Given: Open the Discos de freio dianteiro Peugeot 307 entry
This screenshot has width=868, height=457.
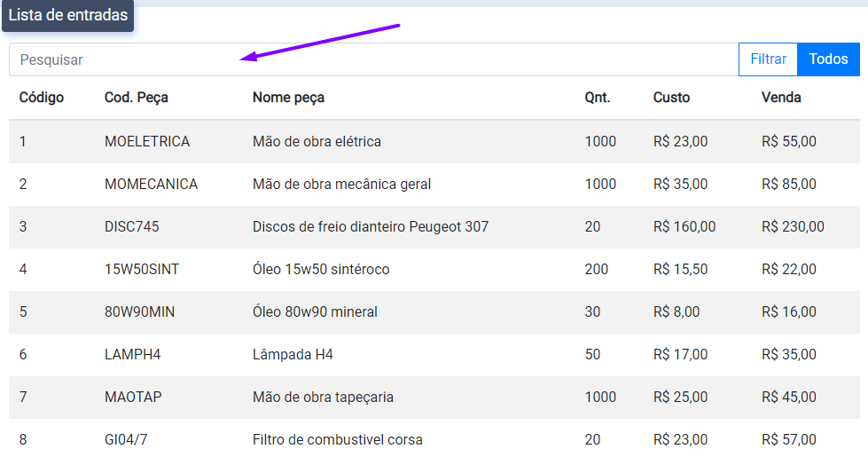Looking at the screenshot, I should (x=370, y=227).
